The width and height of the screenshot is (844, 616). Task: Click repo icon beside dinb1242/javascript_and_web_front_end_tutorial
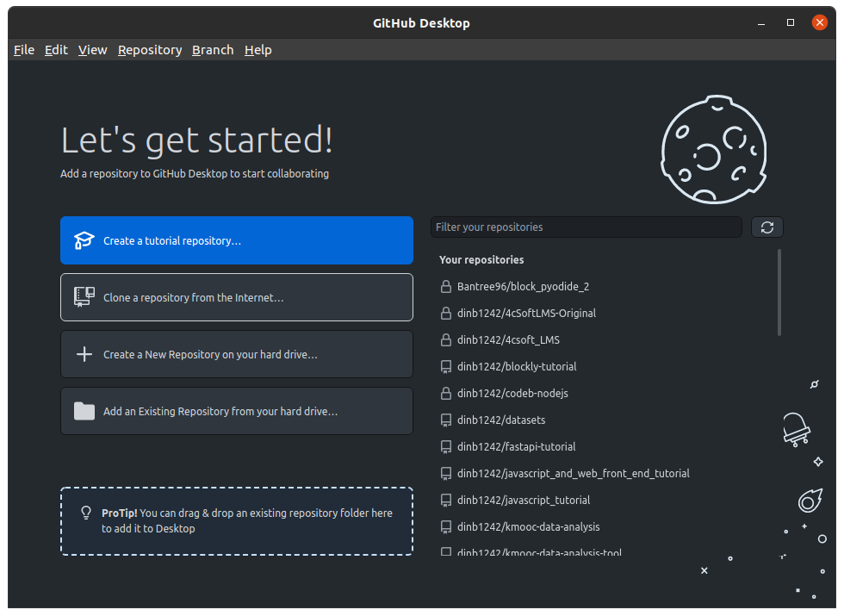pos(446,474)
